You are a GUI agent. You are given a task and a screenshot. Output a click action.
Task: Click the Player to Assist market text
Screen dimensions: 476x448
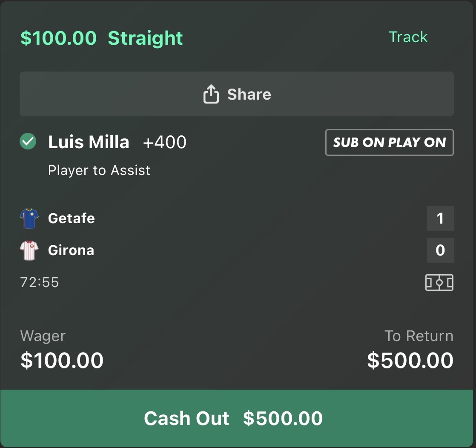(x=99, y=170)
